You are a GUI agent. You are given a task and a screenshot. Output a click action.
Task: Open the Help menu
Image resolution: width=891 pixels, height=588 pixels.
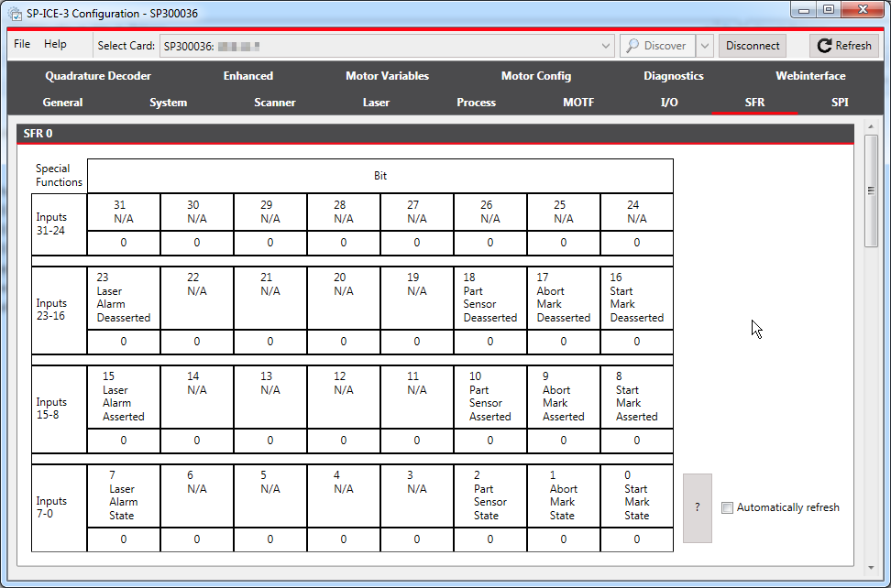click(x=55, y=43)
